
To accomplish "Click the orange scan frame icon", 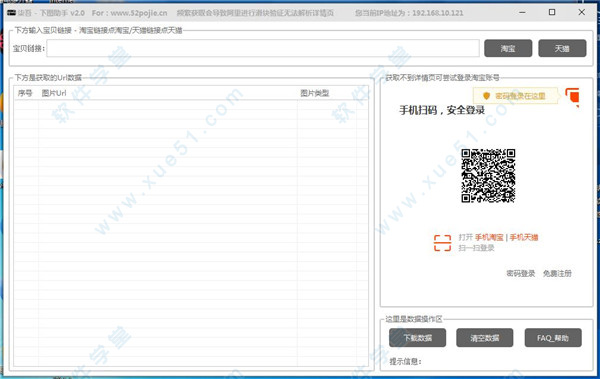I will click(442, 243).
